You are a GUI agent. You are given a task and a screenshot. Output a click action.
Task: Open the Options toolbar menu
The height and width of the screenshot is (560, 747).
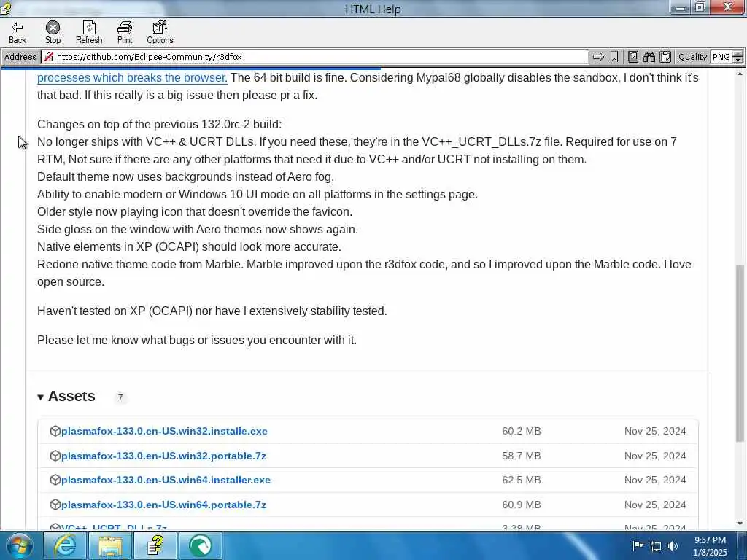160,33
